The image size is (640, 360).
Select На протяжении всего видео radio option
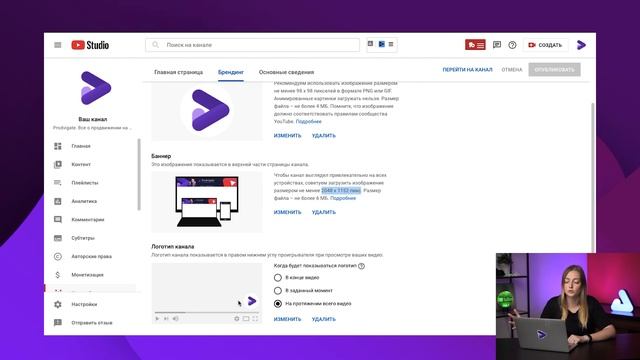pyautogui.click(x=278, y=304)
